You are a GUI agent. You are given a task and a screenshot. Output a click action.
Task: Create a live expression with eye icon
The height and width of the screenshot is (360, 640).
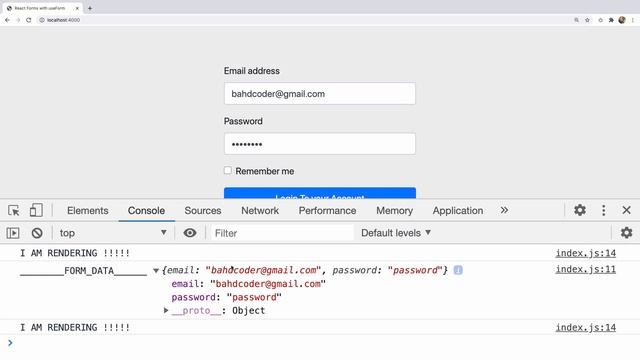coord(190,233)
